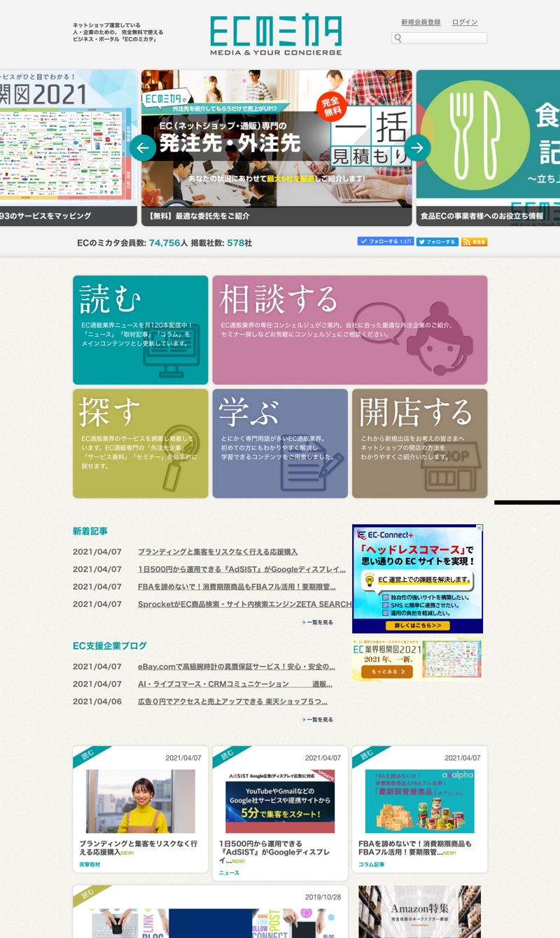Click the 新着記事 section heading
Viewport: 560px width, 938px height.
[90, 531]
